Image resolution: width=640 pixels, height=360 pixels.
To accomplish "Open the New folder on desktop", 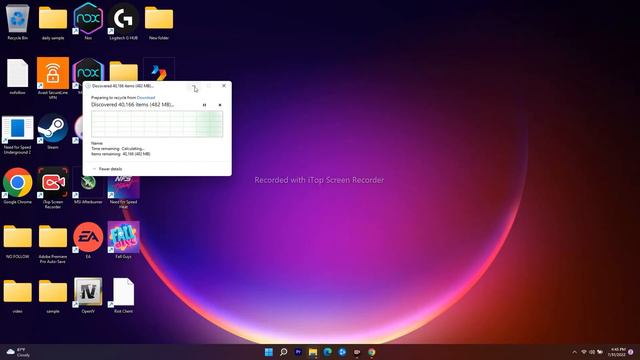I will coord(159,22).
